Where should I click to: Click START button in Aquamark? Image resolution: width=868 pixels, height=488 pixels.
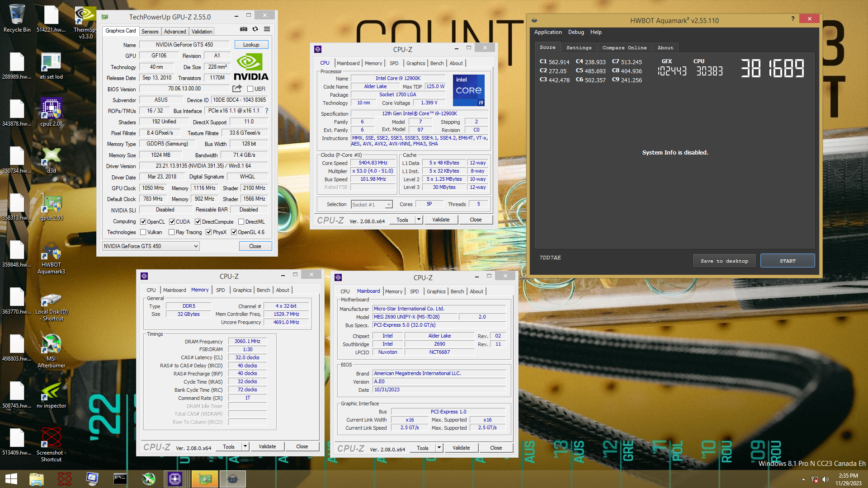point(788,261)
